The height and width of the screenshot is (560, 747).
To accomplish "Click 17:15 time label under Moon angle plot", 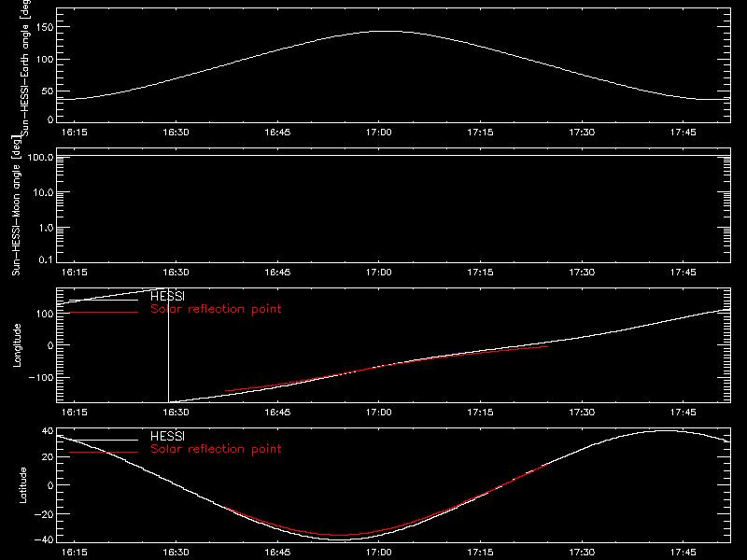I will point(480,273).
